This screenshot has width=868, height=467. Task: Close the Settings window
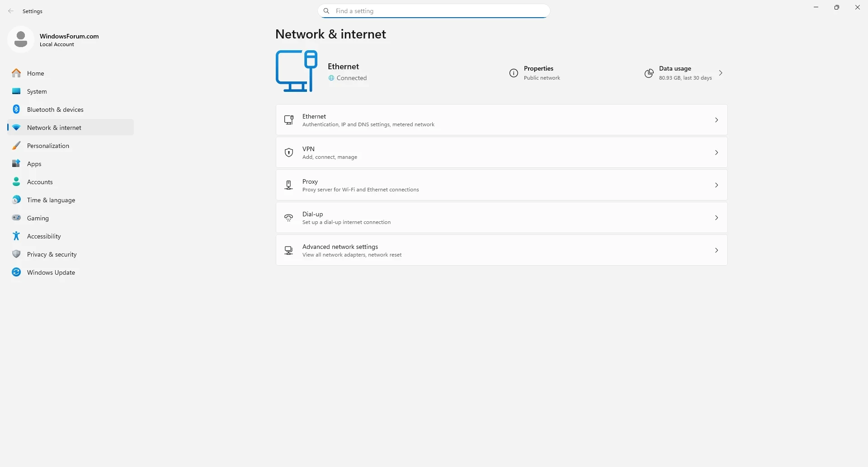[858, 7]
